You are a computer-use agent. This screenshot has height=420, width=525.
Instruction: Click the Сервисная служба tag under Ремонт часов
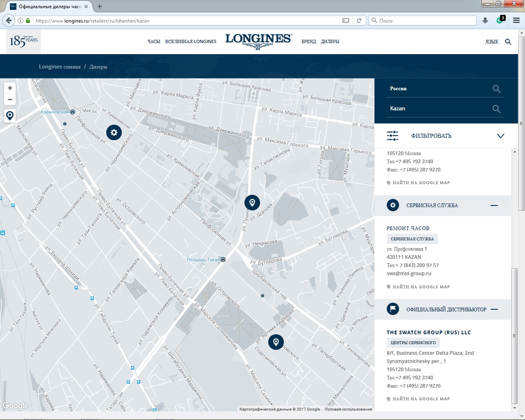(x=412, y=239)
